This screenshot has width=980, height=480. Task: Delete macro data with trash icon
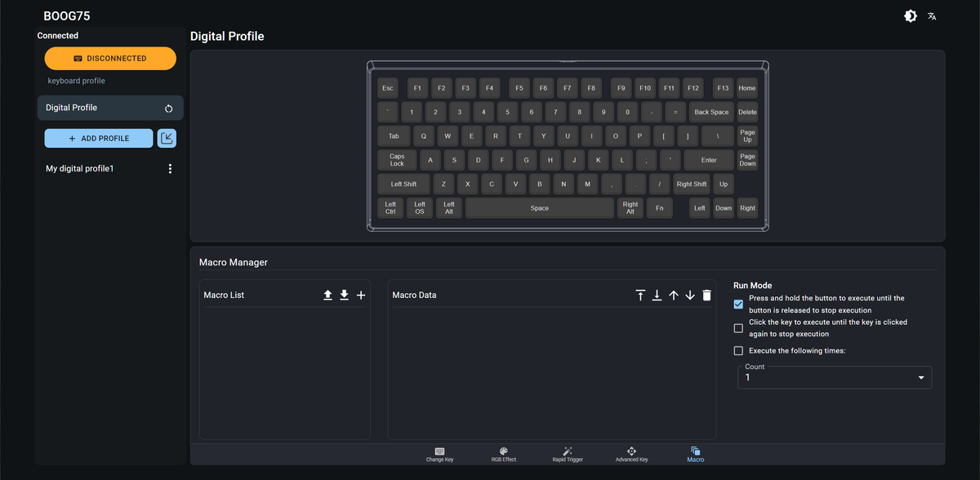tap(706, 295)
